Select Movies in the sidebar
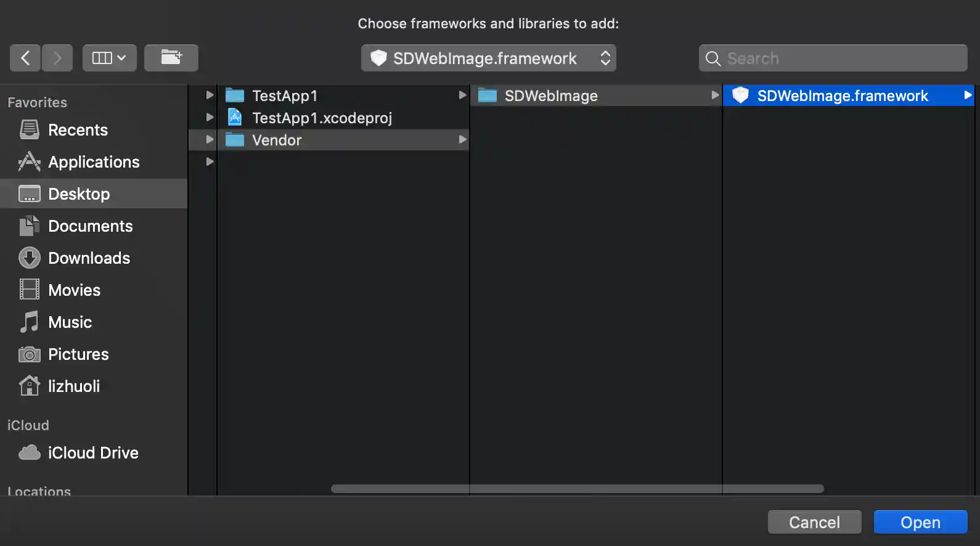 tap(94, 290)
